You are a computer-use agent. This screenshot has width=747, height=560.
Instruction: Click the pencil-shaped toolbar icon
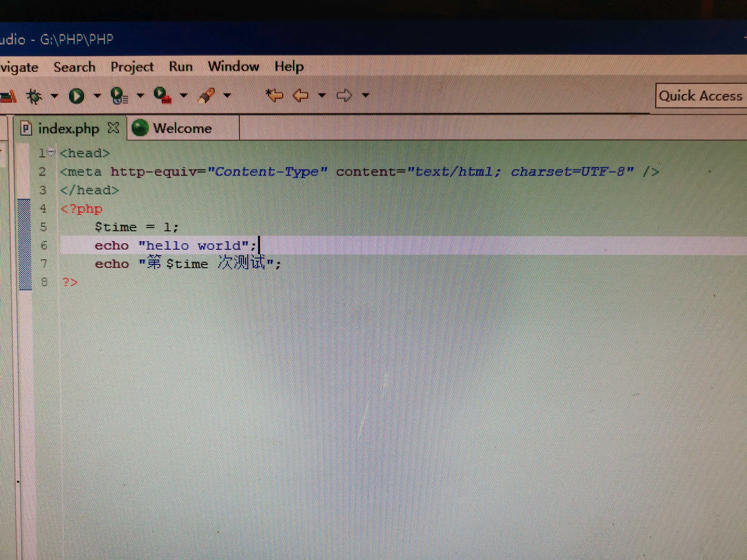click(x=207, y=96)
